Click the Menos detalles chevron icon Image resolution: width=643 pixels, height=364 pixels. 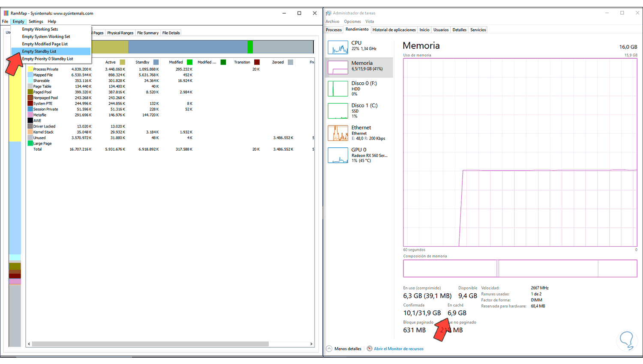pos(329,349)
